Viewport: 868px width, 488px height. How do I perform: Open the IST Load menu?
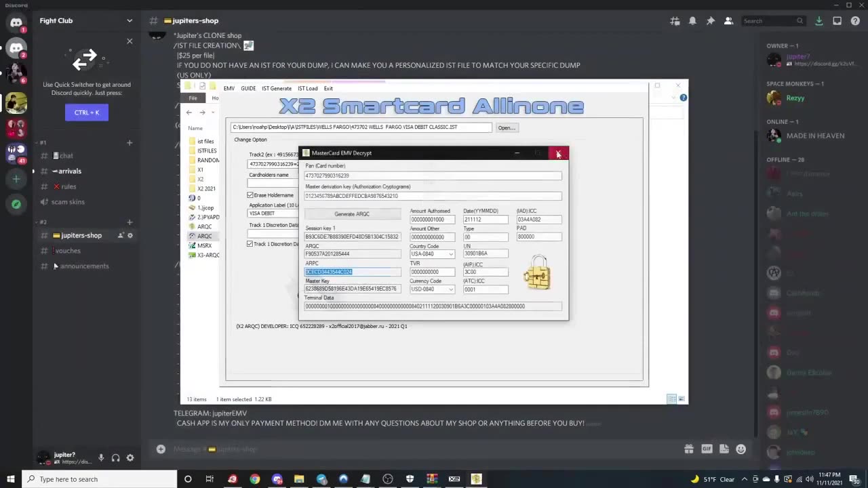[x=307, y=89]
